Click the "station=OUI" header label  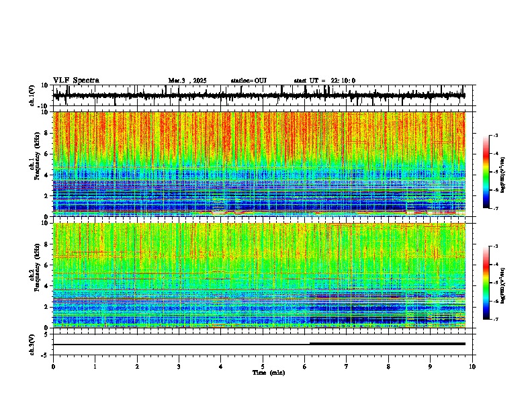tap(249, 81)
